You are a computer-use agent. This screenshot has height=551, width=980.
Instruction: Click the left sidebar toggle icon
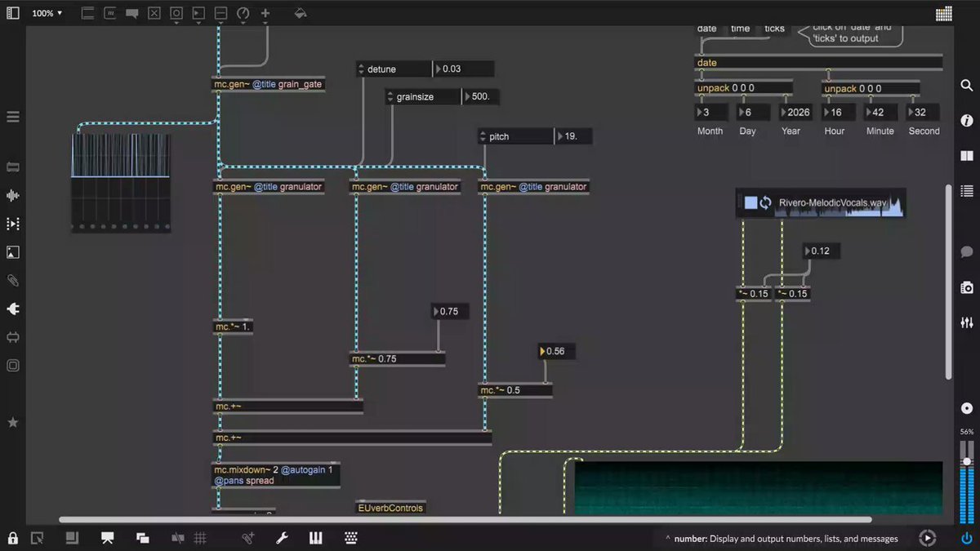point(13,14)
